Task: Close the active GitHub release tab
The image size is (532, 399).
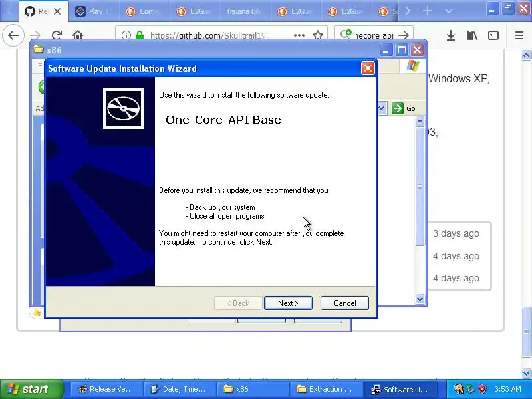Action: [57, 11]
